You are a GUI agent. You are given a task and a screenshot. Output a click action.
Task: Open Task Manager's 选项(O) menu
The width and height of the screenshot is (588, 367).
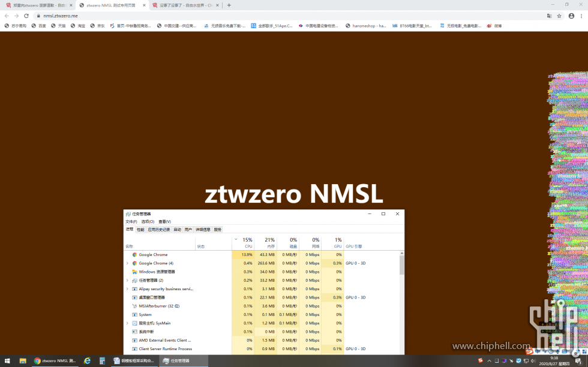pos(148,221)
